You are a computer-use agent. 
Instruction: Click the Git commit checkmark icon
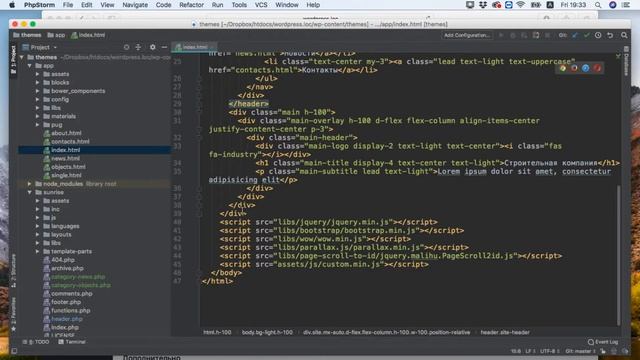pos(587,36)
